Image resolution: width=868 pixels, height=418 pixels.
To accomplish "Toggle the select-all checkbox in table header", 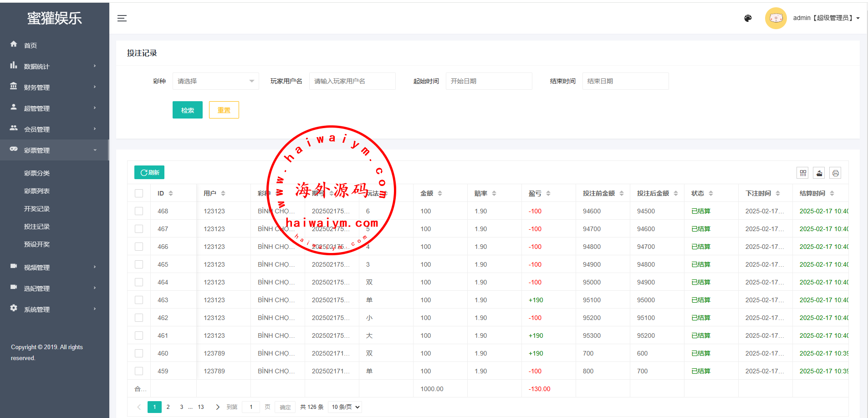I will tap(139, 193).
